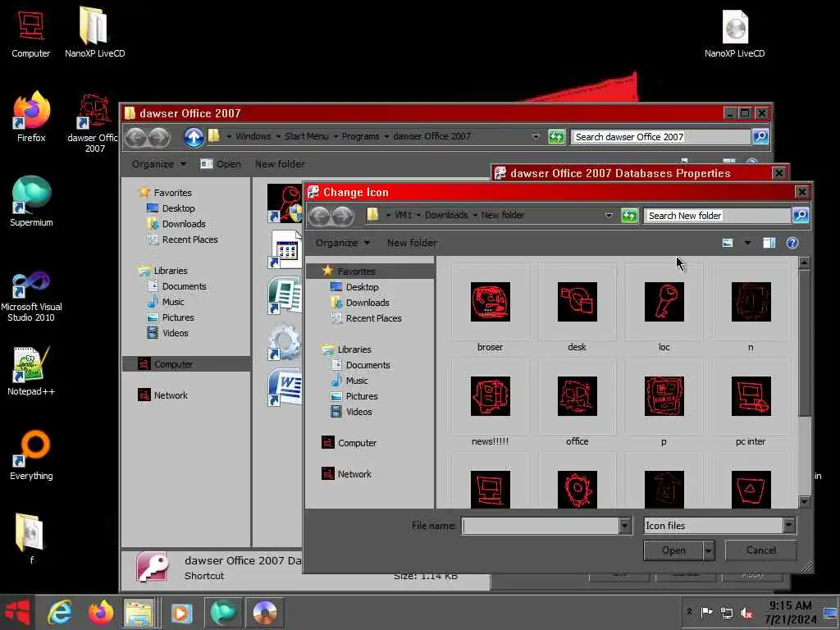840x630 pixels.
Task: Select Network in Change Icon sidebar
Action: tap(354, 474)
